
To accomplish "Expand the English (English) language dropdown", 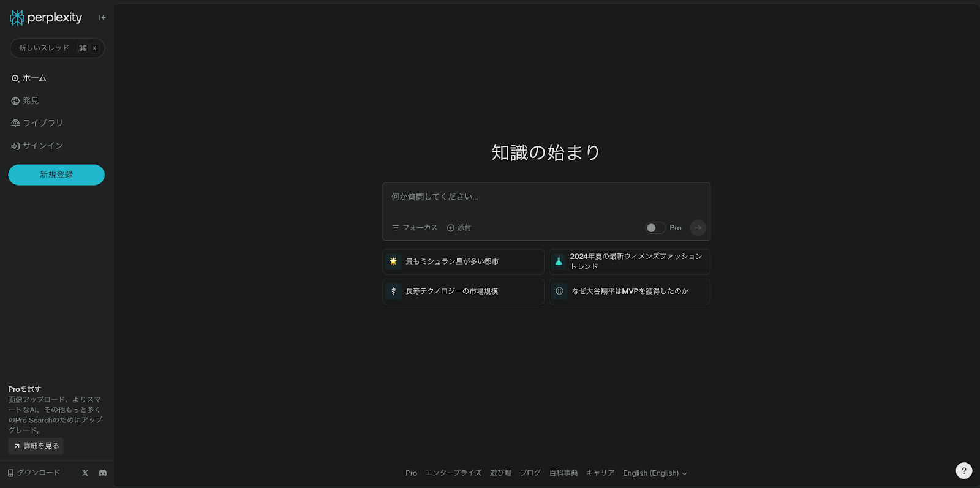I will point(655,473).
